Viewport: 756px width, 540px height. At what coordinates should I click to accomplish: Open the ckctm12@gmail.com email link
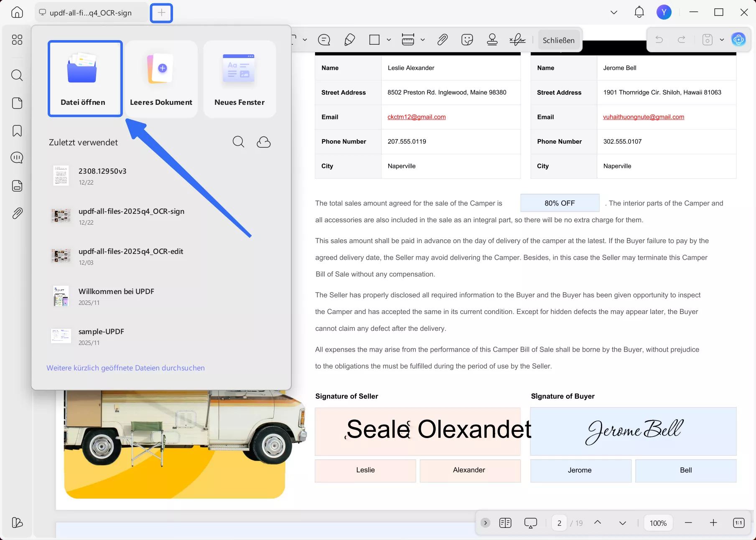tap(417, 117)
